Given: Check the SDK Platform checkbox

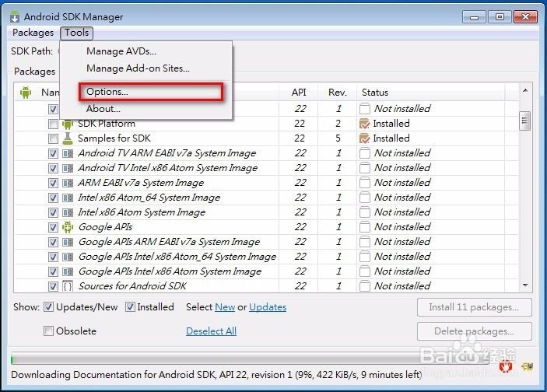Looking at the screenshot, I should pyautogui.click(x=53, y=124).
